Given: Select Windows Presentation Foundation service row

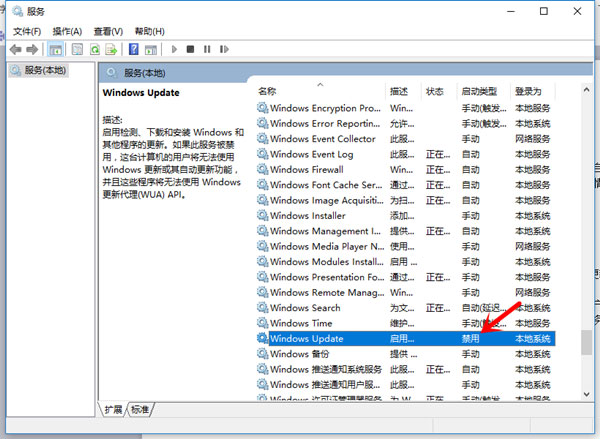Looking at the screenshot, I should pos(406,277).
